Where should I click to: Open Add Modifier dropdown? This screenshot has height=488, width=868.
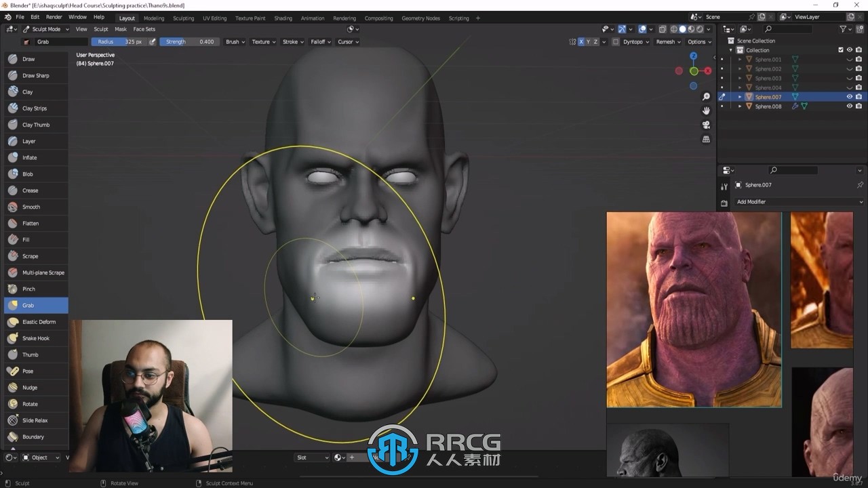(799, 202)
